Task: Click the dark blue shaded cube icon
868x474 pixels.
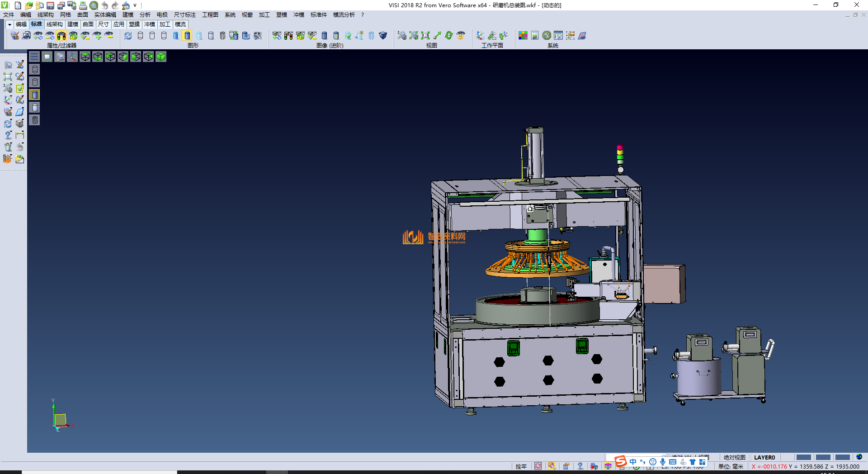Action: (x=383, y=35)
